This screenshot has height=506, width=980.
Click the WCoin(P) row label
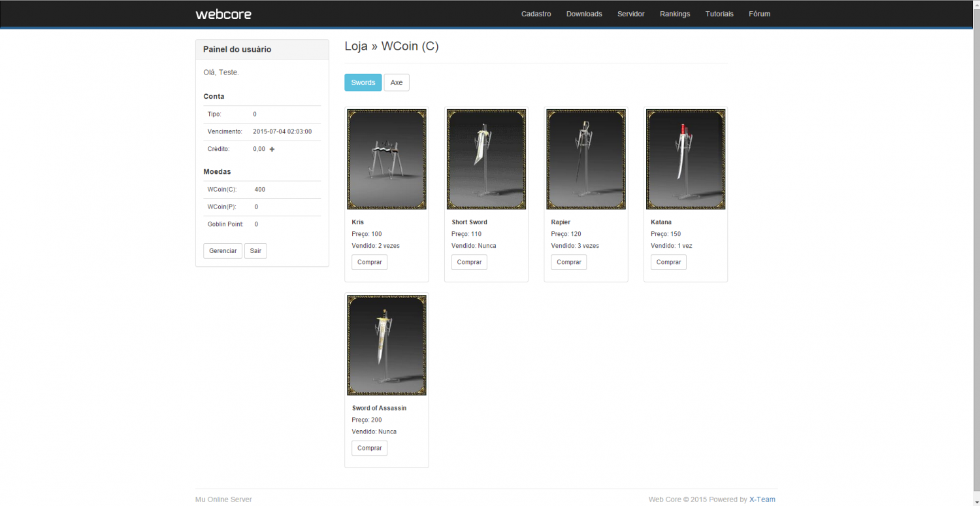[x=222, y=207]
